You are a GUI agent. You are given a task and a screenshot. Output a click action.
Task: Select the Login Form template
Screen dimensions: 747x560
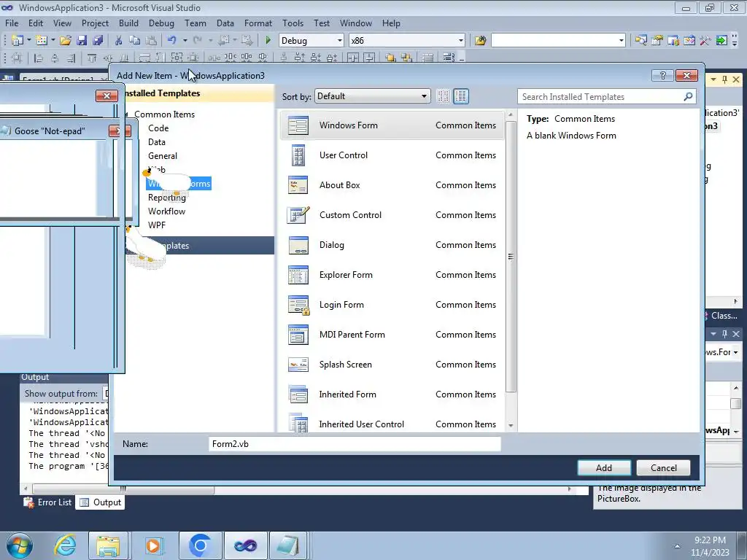point(392,305)
